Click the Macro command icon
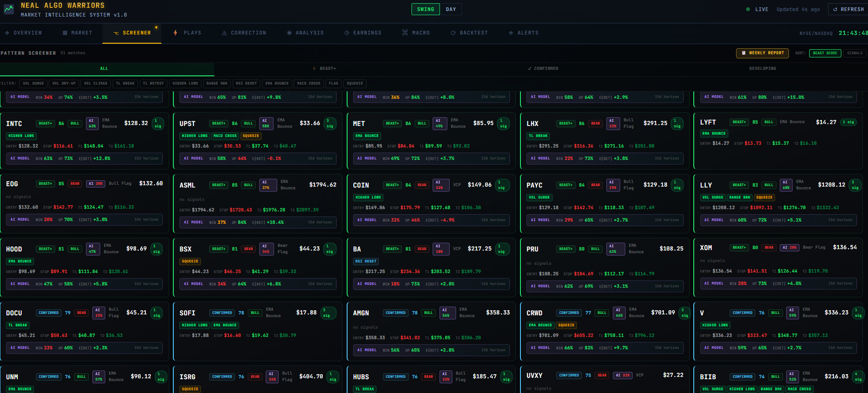868x393 pixels. point(405,33)
